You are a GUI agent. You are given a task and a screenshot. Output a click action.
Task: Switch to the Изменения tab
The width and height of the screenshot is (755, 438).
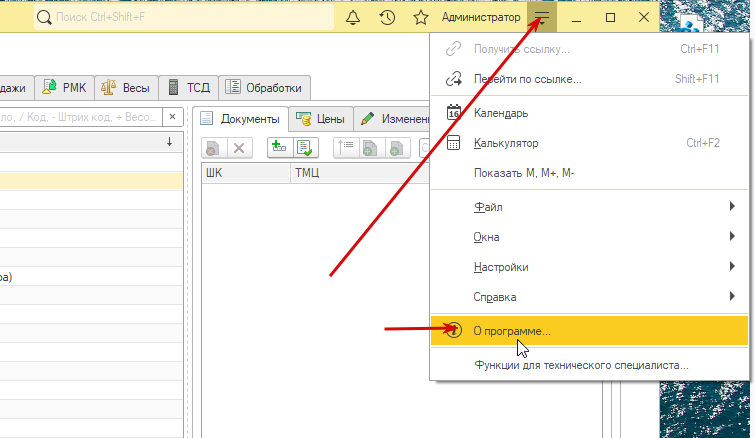point(392,119)
